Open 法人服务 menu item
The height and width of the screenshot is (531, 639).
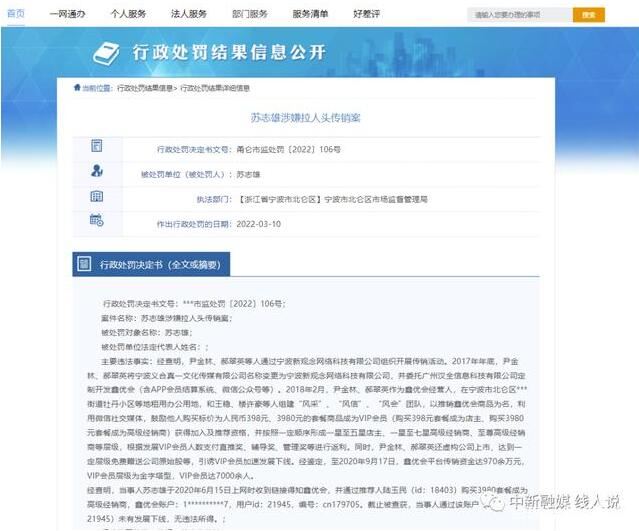pos(189,14)
